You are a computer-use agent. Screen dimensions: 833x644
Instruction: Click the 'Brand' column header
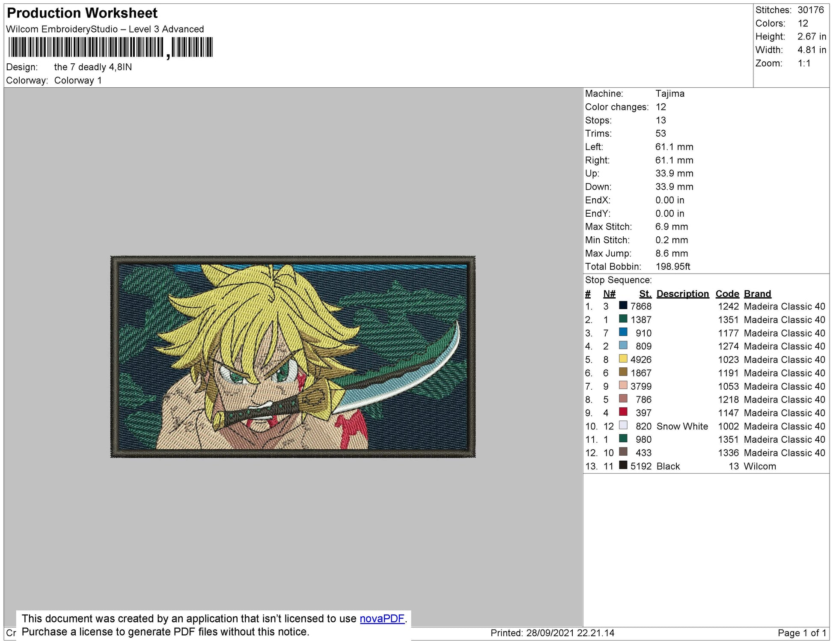[757, 294]
